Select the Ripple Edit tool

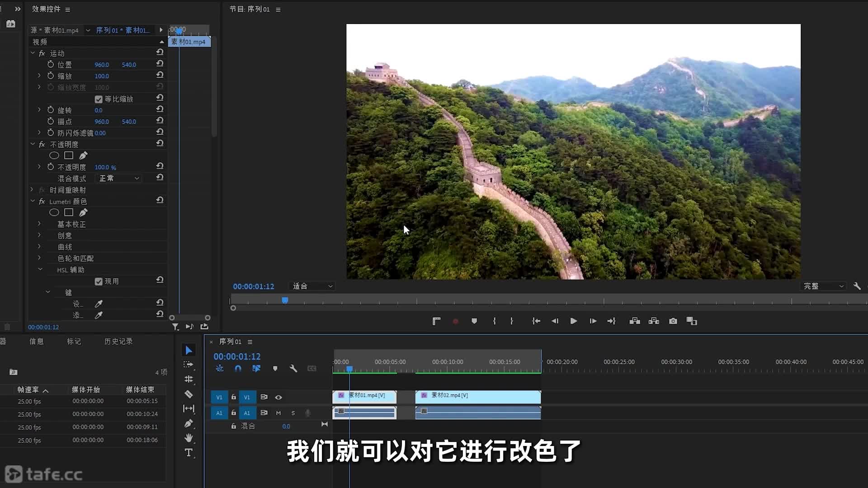click(x=189, y=379)
